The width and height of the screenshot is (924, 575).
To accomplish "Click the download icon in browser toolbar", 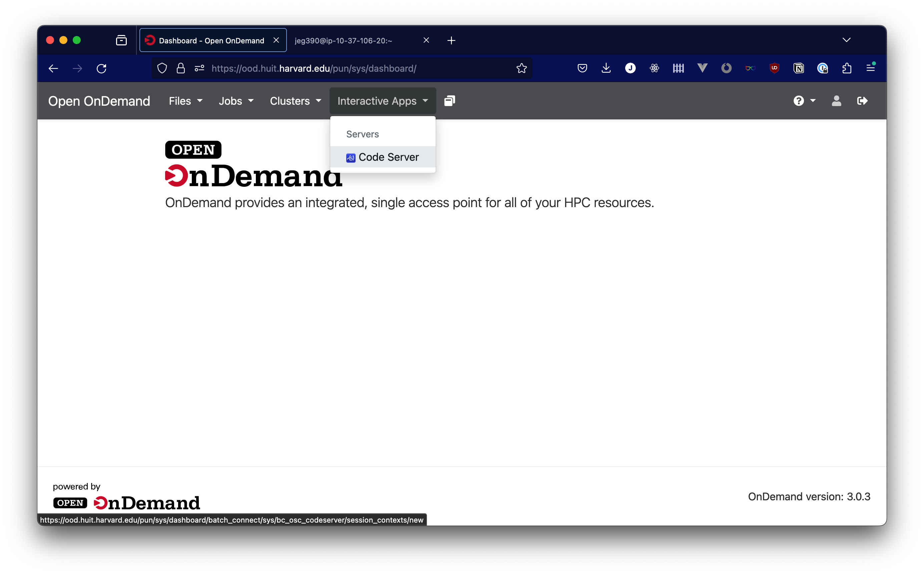I will 606,68.
